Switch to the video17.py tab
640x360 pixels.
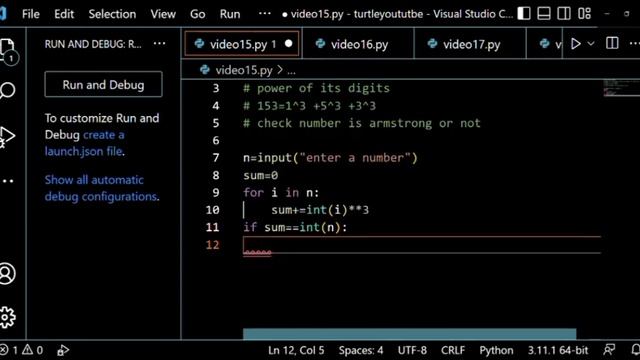(x=470, y=44)
